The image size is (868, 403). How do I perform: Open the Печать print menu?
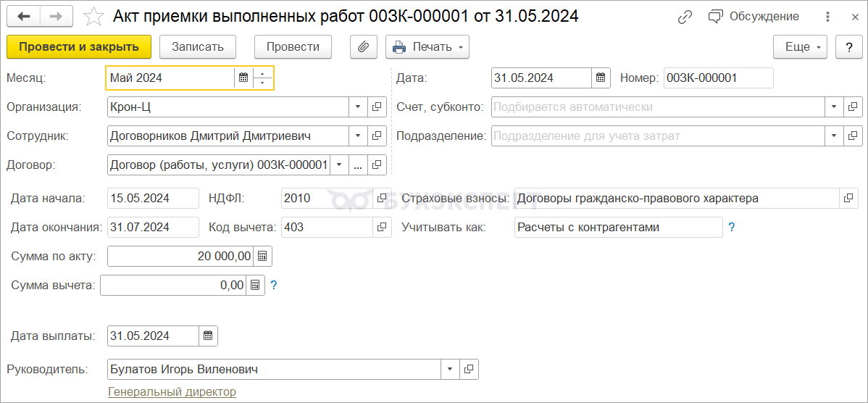[x=427, y=47]
